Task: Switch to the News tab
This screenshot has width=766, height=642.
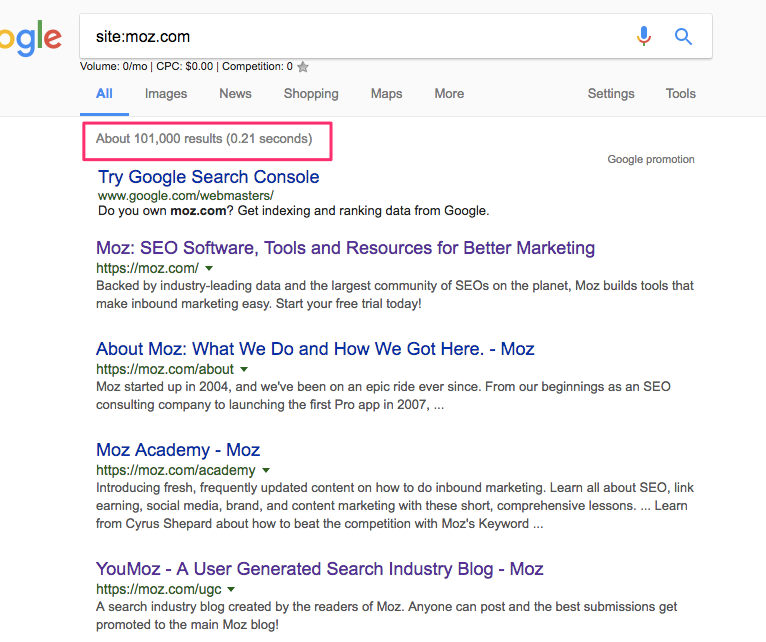Action: (235, 94)
